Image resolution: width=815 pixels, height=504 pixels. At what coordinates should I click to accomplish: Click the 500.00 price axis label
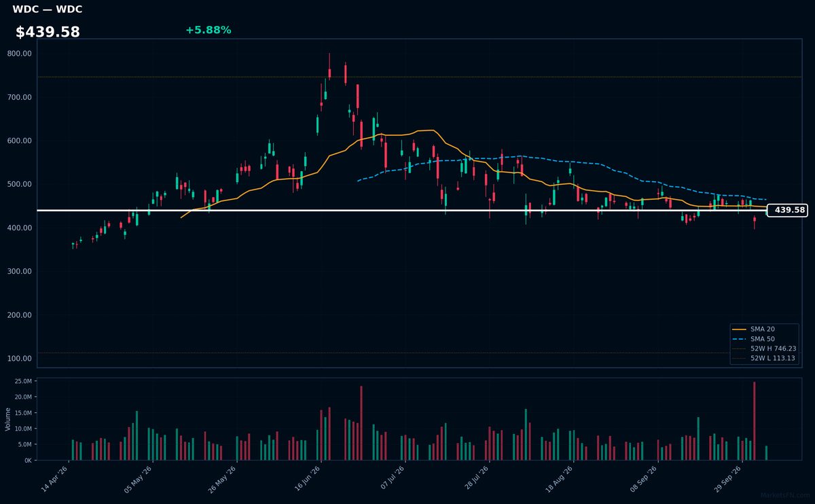point(20,184)
